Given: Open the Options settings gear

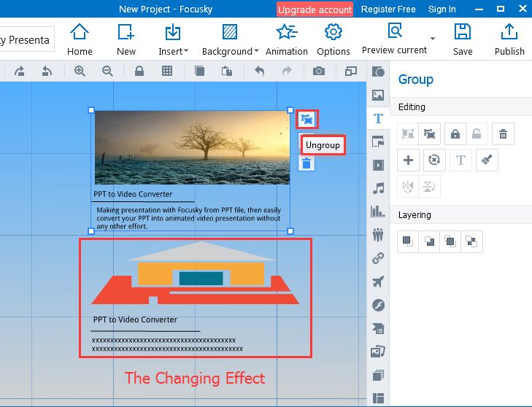Looking at the screenshot, I should point(334,39).
